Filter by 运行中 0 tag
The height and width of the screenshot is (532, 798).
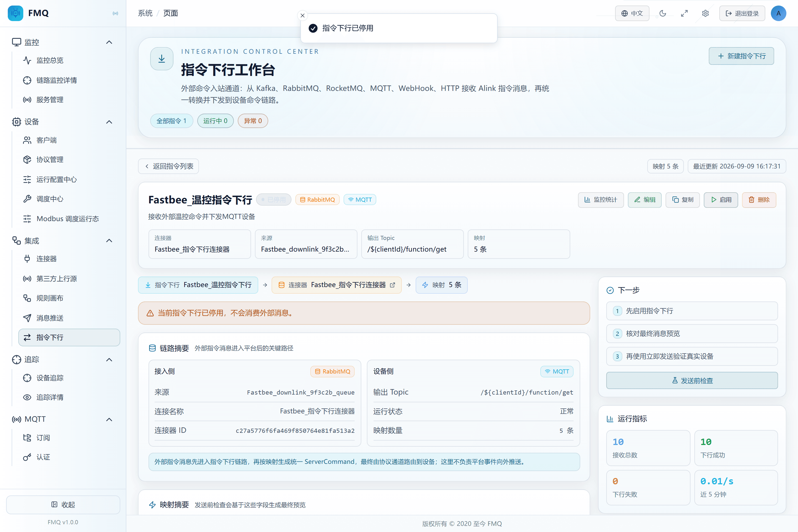click(215, 121)
